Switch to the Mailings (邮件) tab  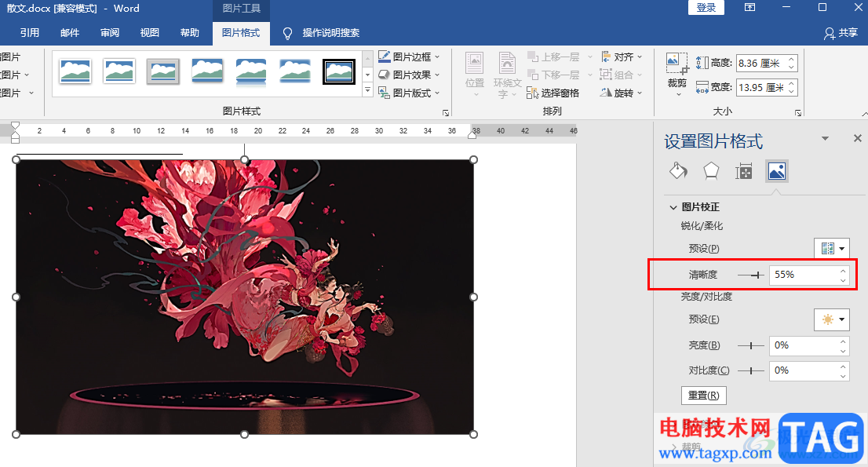pos(70,33)
